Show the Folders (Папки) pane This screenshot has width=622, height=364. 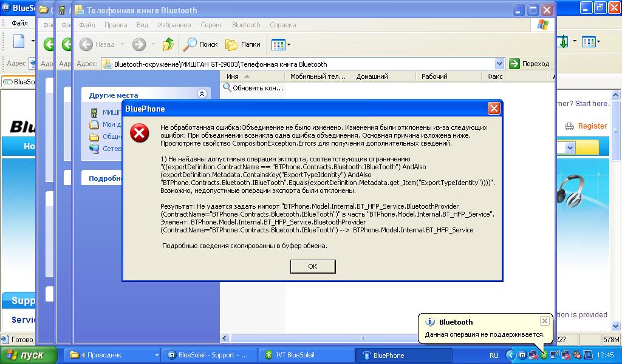pos(243,44)
